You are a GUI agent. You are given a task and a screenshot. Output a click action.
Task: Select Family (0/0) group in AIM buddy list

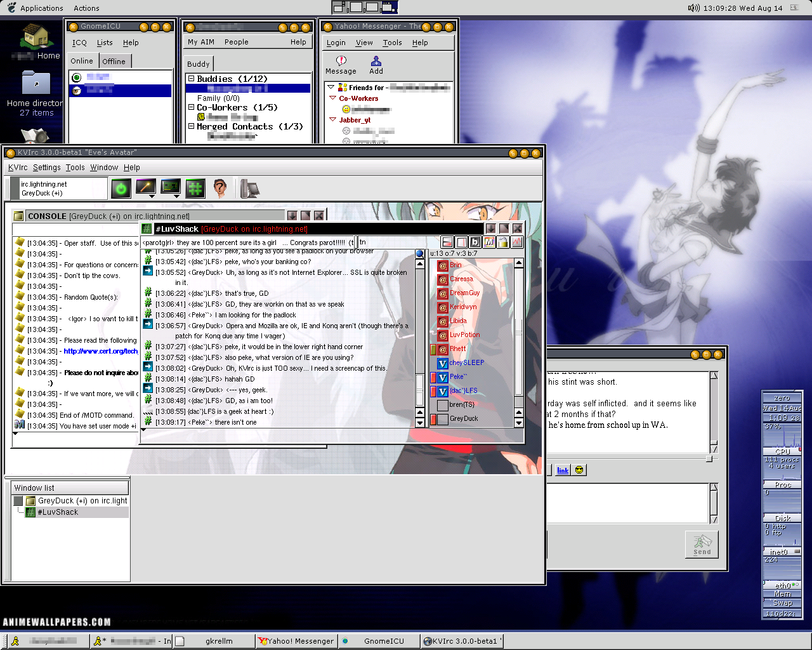coord(218,98)
